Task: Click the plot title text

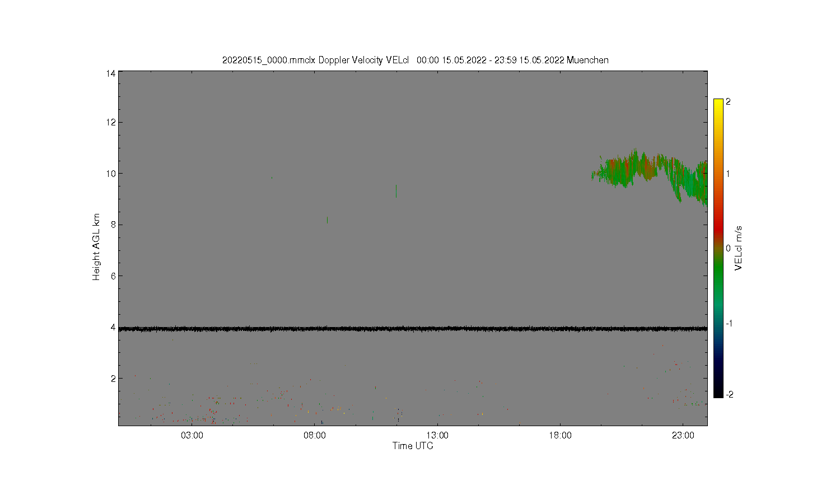Action: tap(416, 60)
